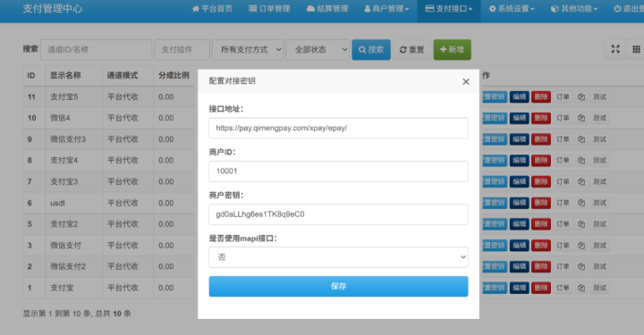Screen dimensions: 644x335
Task: Open 结算管理 page
Action: [x=327, y=9]
